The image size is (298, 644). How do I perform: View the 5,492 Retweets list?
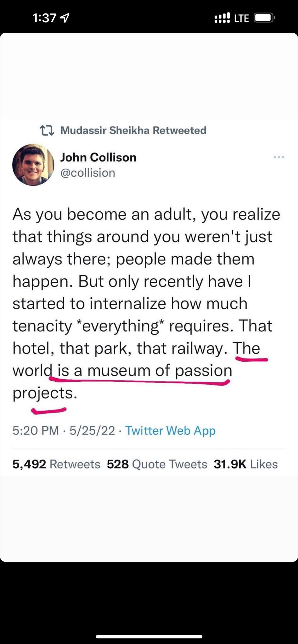tap(56, 464)
